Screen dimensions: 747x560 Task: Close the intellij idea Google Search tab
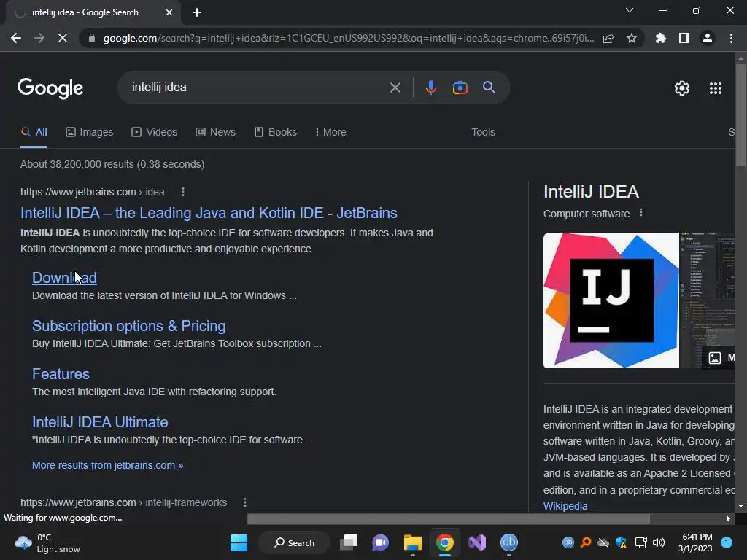[169, 13]
